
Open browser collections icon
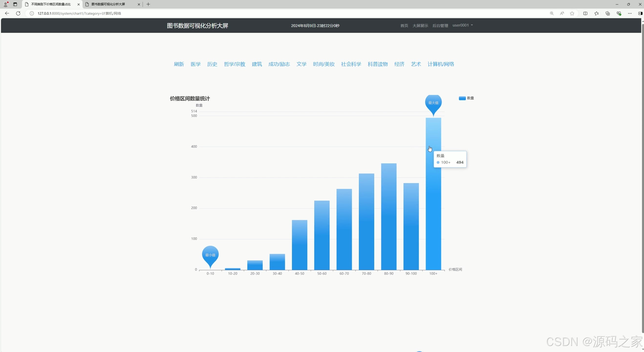coord(608,13)
